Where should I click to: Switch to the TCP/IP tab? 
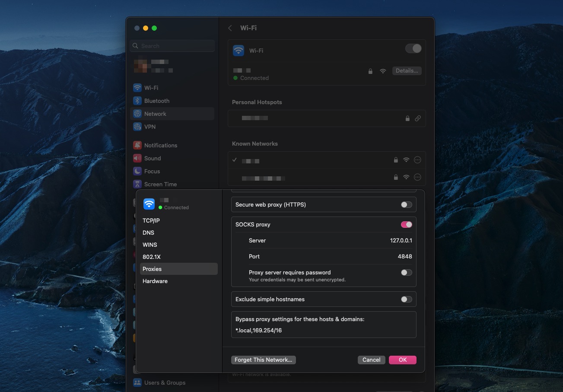151,220
